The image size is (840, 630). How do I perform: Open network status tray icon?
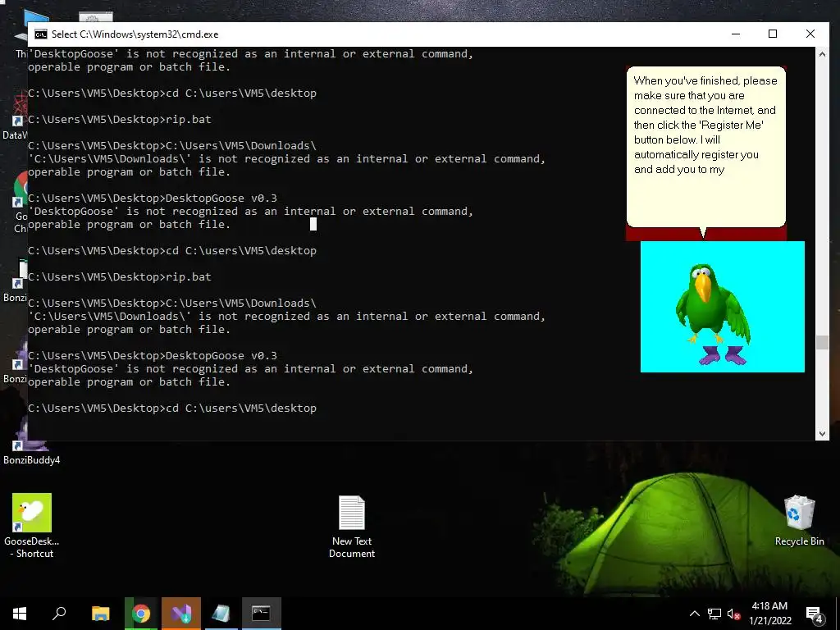coord(714,614)
